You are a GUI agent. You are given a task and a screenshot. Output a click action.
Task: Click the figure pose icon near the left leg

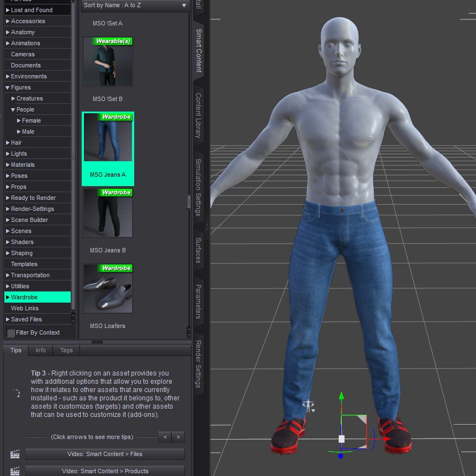click(x=309, y=406)
